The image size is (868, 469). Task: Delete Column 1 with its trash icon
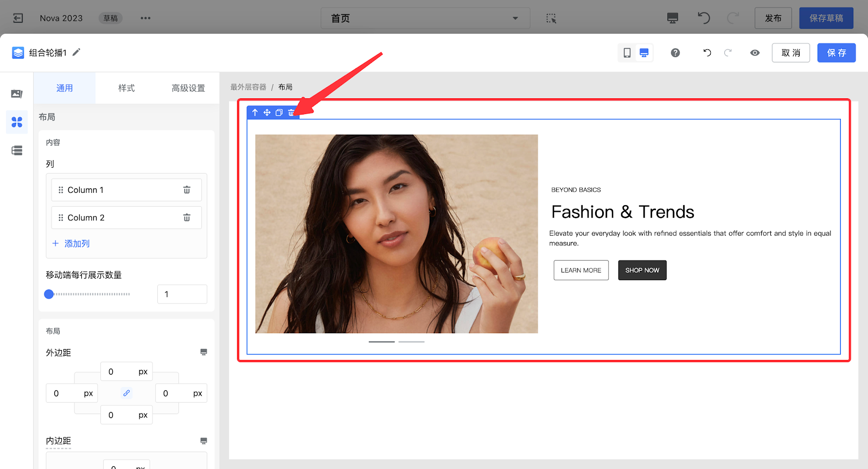[187, 190]
